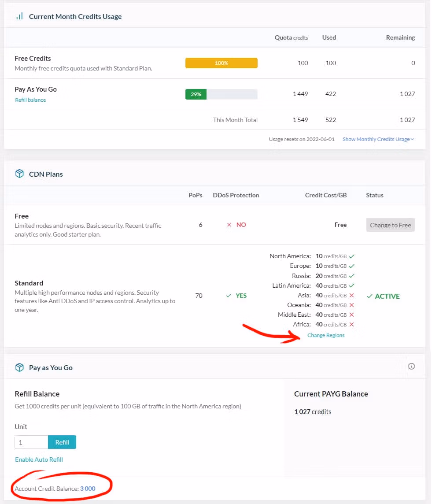
Task: Focus the Unit input field
Action: click(x=31, y=442)
